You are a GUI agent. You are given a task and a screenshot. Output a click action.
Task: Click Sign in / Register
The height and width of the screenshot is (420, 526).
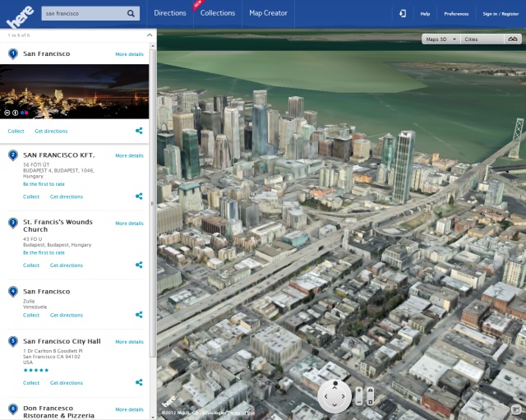pos(501,14)
